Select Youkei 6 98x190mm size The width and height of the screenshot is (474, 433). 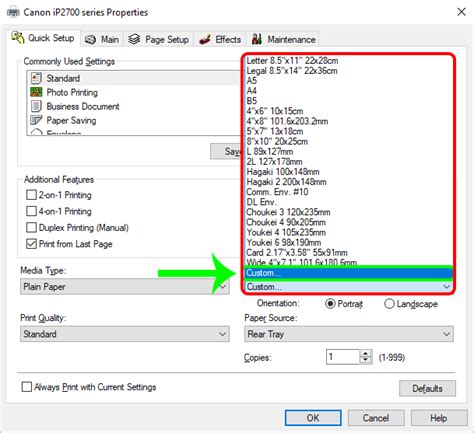[x=284, y=242]
